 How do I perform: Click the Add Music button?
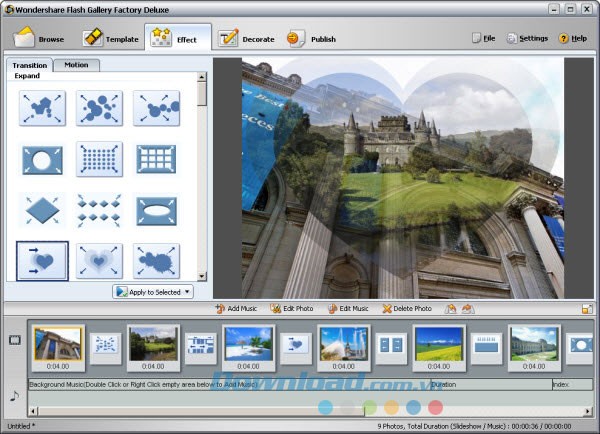point(235,308)
